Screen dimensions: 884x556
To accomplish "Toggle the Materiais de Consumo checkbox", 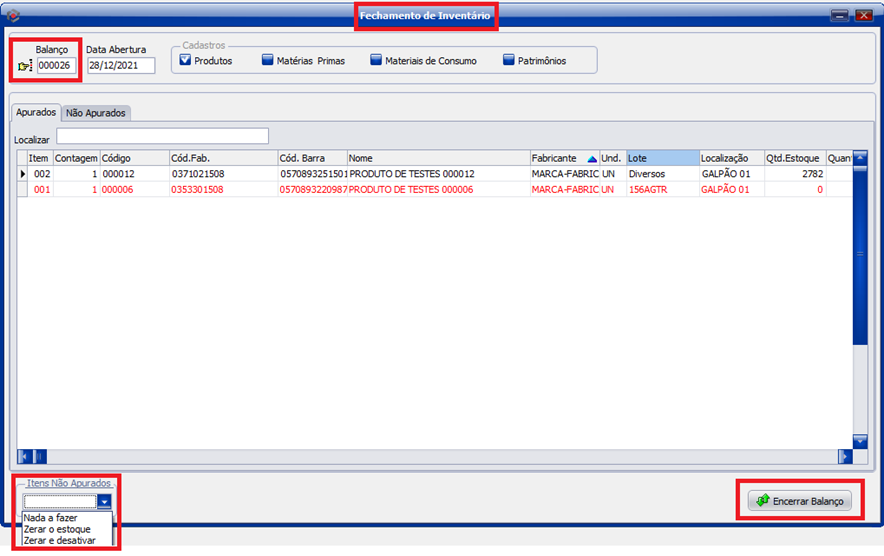I will [x=376, y=60].
